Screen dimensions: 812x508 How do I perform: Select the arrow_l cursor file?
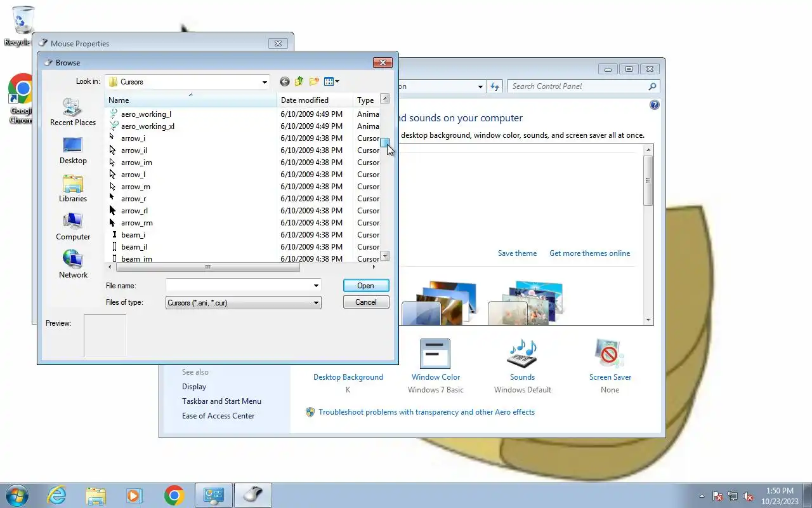133,175
